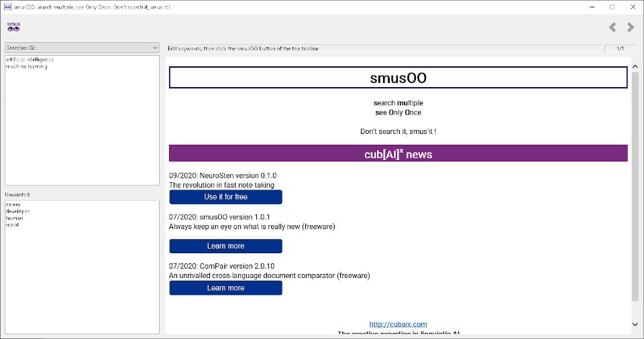Maximize the smusOO window
644x339 pixels.
click(x=612, y=7)
